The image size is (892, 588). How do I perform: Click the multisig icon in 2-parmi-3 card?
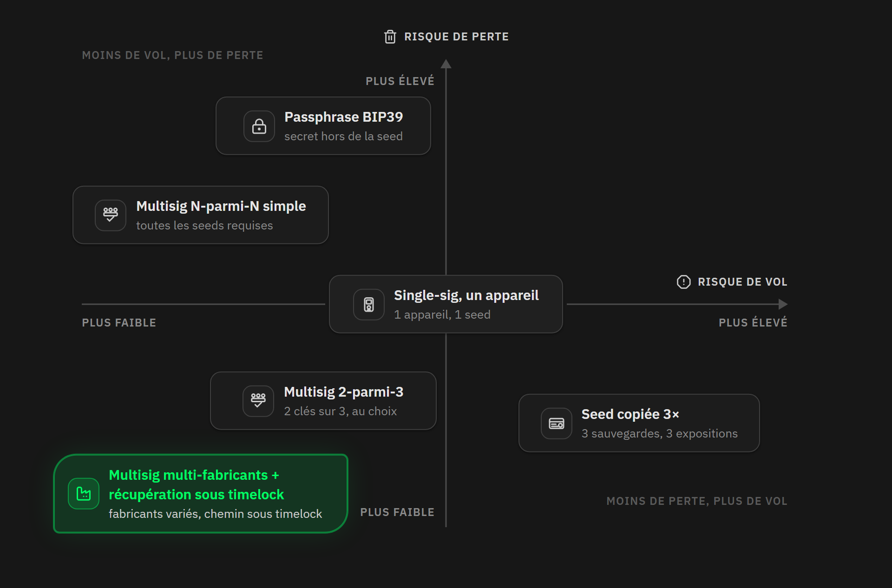click(x=258, y=401)
